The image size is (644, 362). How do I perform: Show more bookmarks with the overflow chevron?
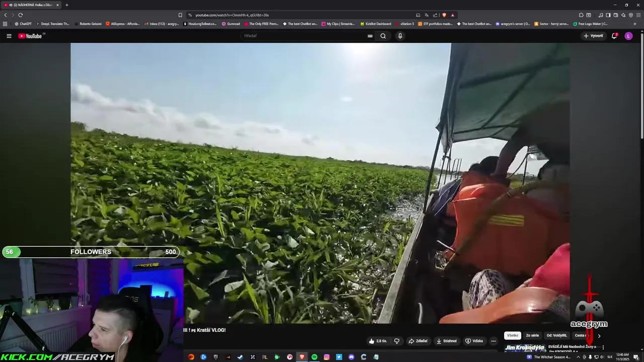pyautogui.click(x=635, y=24)
